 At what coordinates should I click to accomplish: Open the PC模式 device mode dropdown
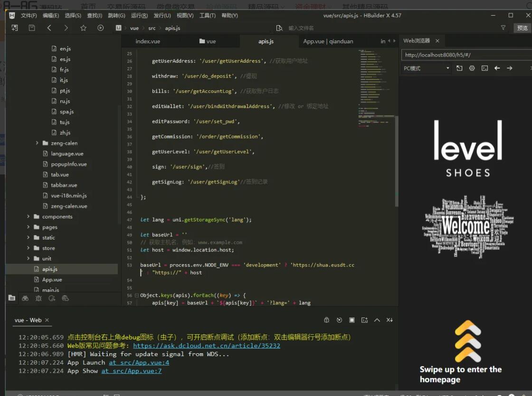[426, 68]
